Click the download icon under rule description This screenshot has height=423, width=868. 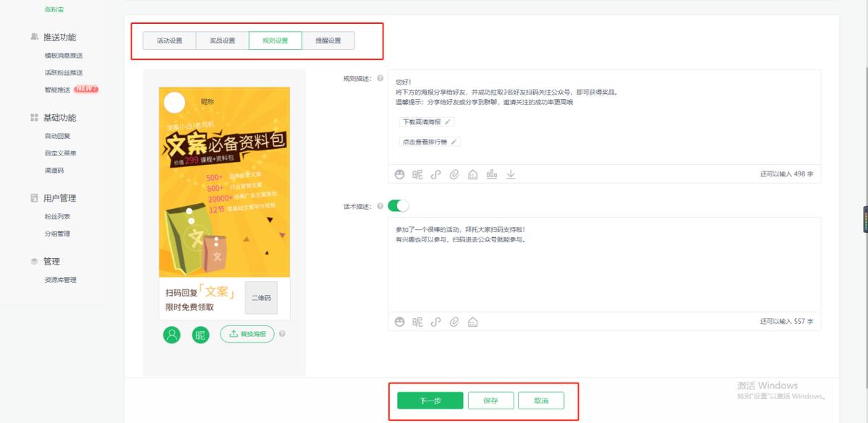click(x=511, y=174)
